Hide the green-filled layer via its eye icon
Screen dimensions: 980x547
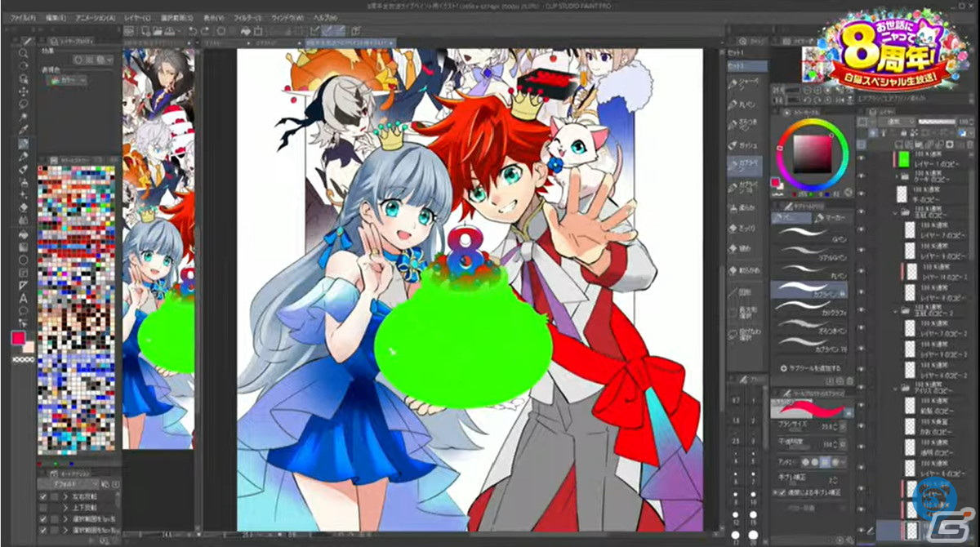[861, 157]
